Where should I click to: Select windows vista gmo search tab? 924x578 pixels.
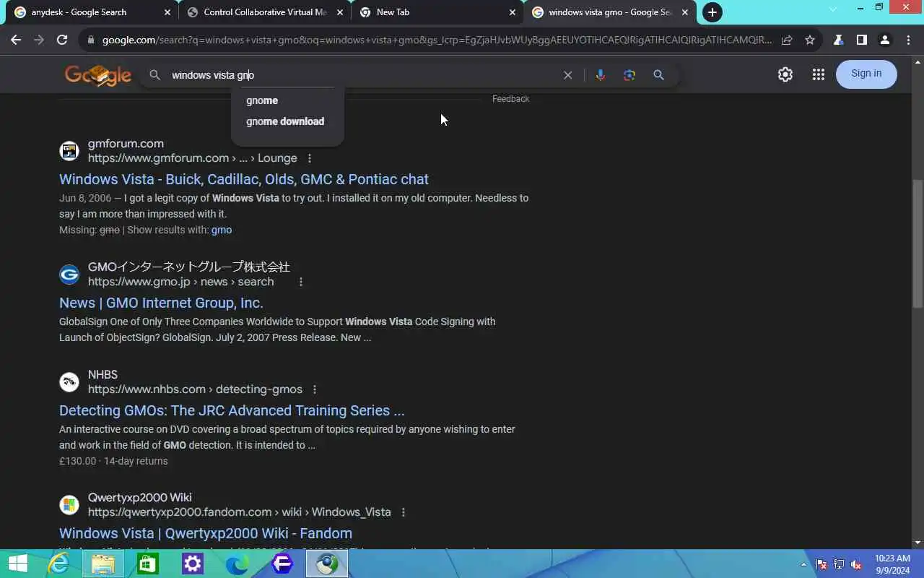[610, 12]
